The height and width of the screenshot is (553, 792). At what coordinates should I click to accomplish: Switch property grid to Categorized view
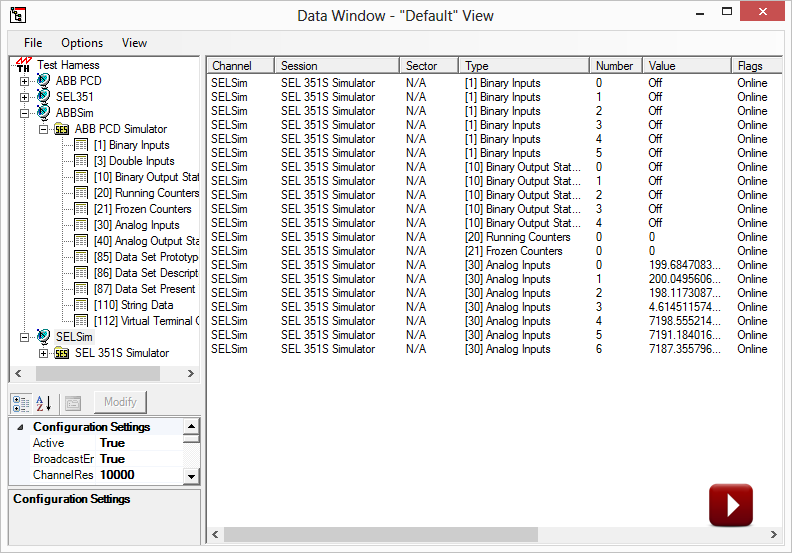click(21, 404)
